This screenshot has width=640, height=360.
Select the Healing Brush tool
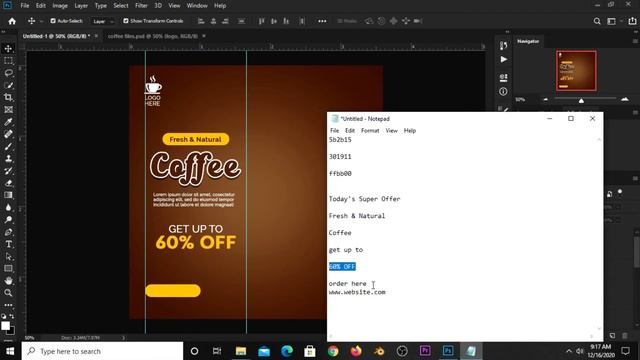click(8, 134)
